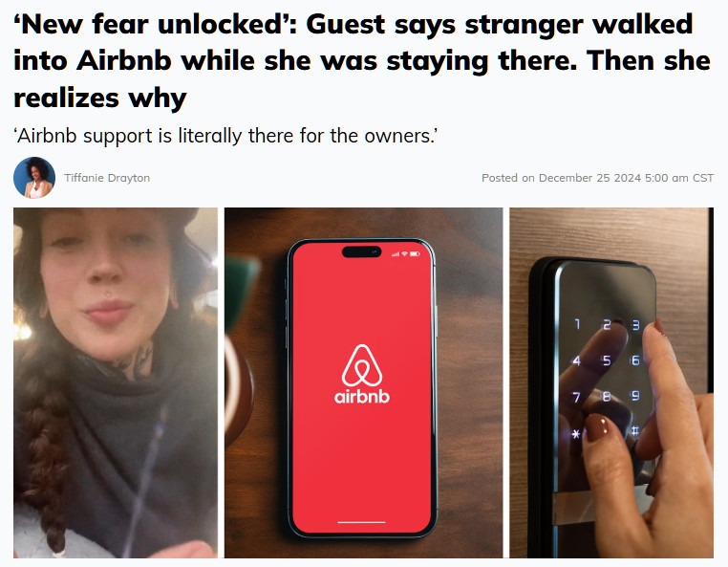This screenshot has width=728, height=567.
Task: Click the white 'airbnb' wordmark on phone screen
Action: 362,397
